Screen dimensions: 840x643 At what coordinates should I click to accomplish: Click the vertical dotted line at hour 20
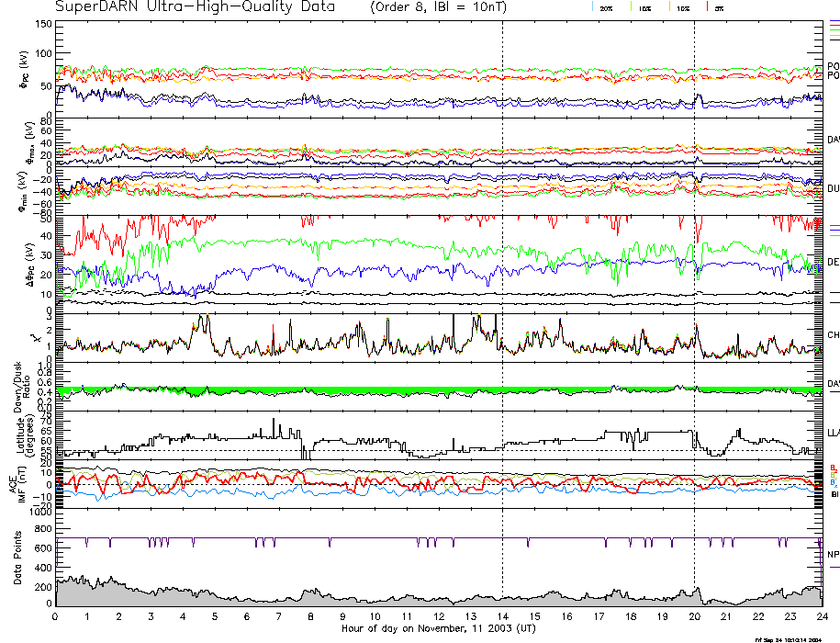(695, 276)
